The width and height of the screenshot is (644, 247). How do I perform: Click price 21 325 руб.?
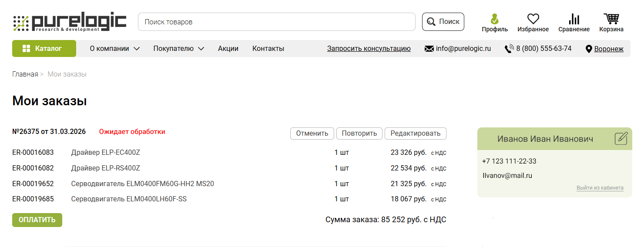click(409, 184)
